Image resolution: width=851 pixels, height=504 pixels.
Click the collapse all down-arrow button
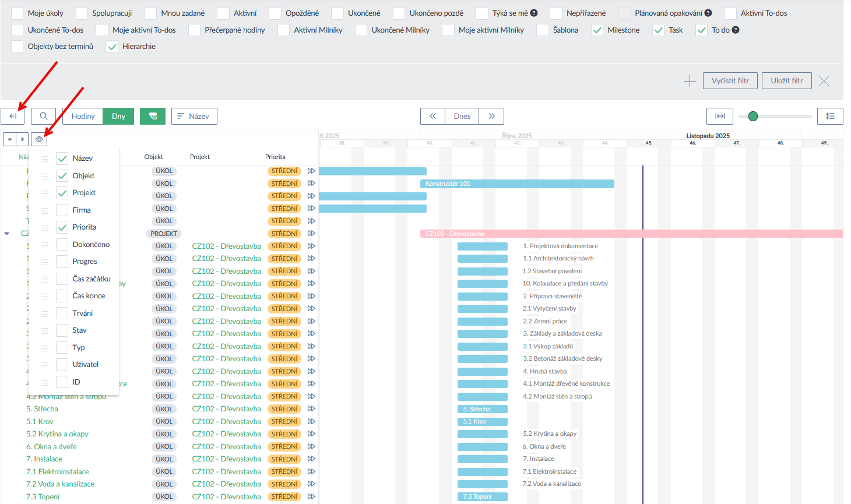click(x=10, y=139)
